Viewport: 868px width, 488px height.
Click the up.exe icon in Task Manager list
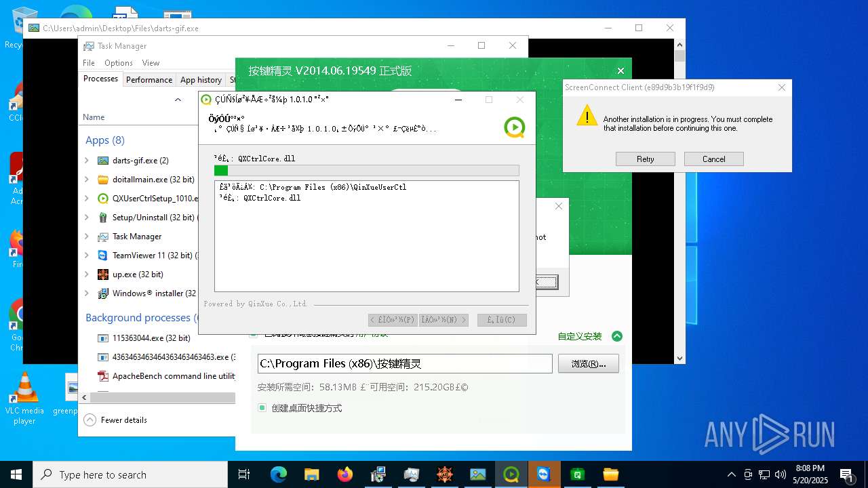pyautogui.click(x=103, y=274)
